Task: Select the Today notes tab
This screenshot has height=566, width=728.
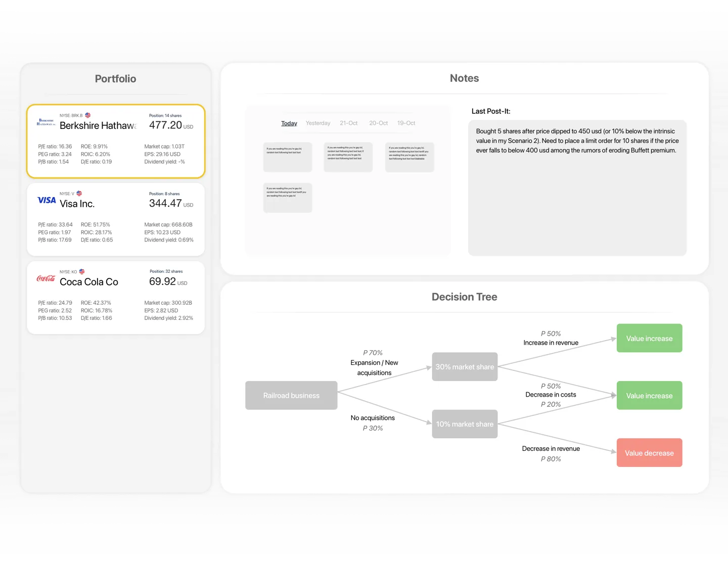Action: (289, 123)
